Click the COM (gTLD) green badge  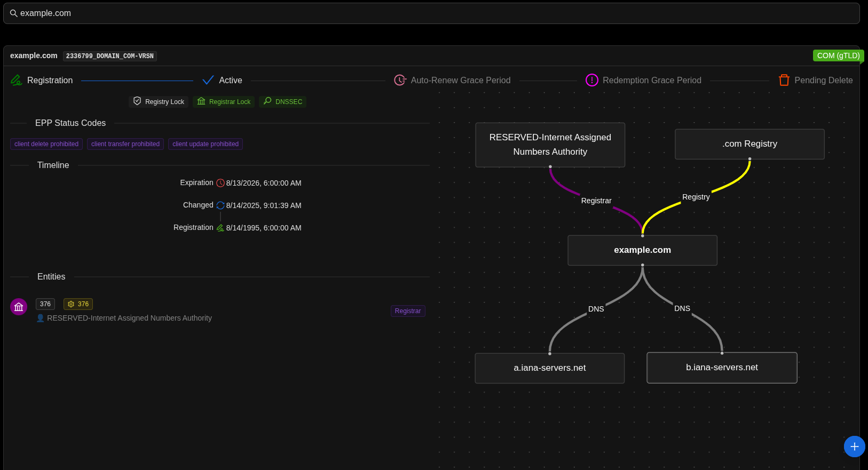point(838,55)
